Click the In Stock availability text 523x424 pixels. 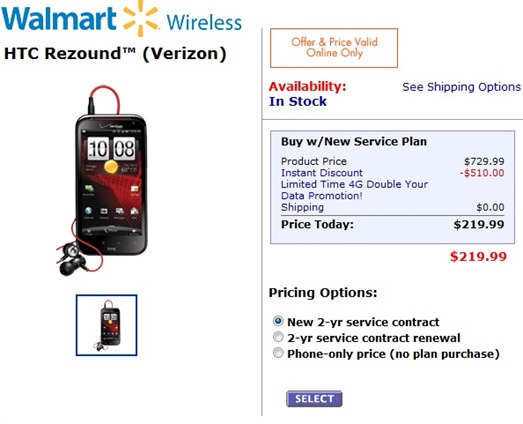pos(298,101)
